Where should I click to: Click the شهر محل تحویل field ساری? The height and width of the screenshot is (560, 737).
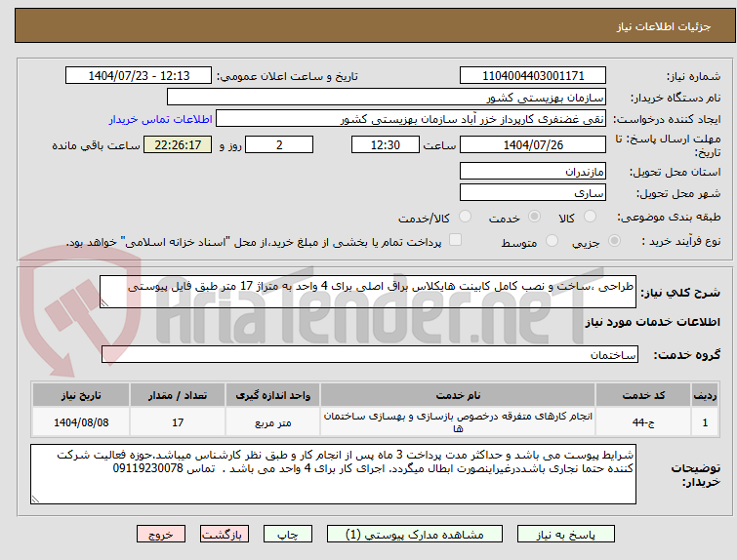pyautogui.click(x=533, y=192)
